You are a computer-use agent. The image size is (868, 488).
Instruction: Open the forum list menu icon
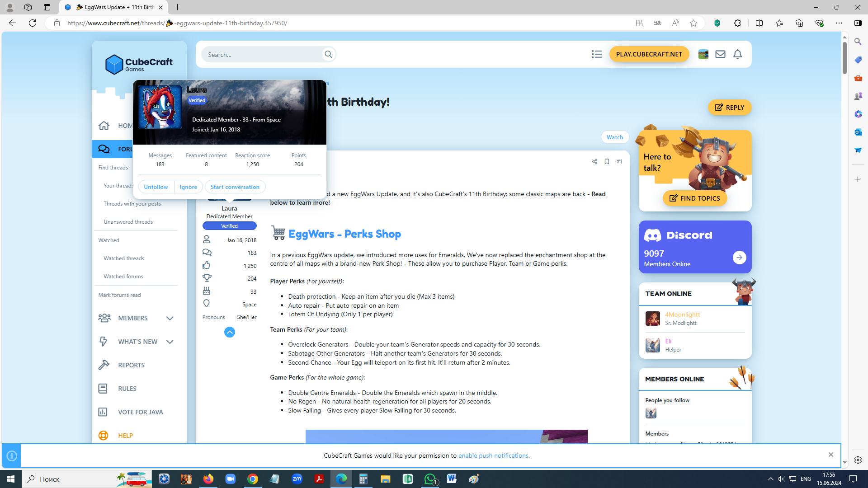point(596,54)
